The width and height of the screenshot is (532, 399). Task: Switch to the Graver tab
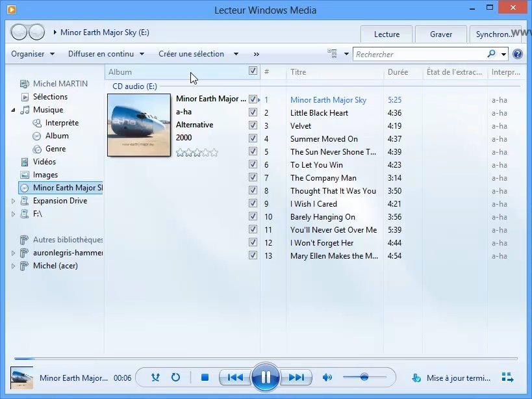441,34
